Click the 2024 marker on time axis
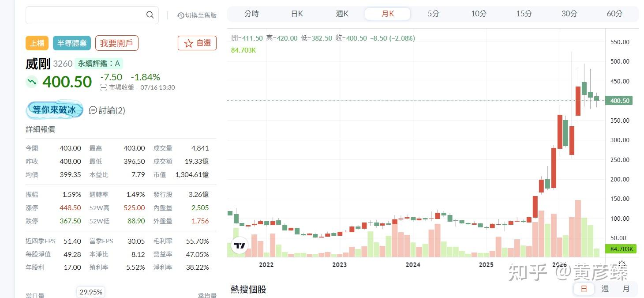Image resolution: width=644 pixels, height=298 pixels. click(x=413, y=265)
